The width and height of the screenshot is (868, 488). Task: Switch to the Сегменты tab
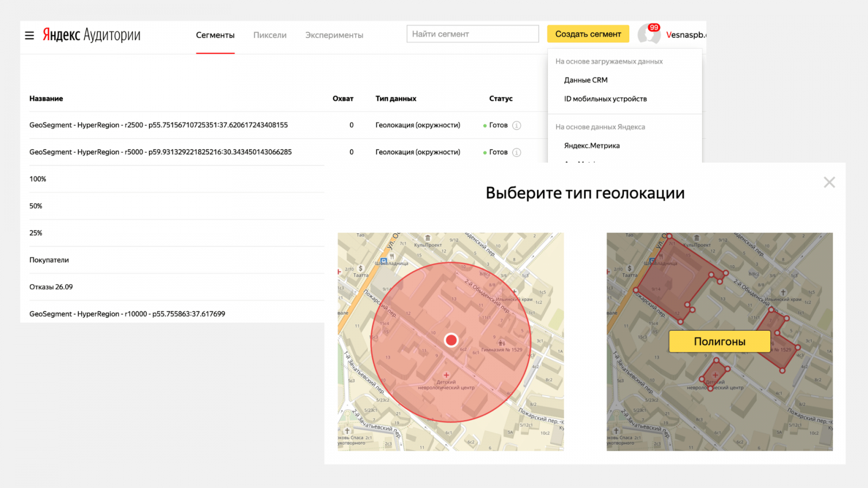point(215,35)
